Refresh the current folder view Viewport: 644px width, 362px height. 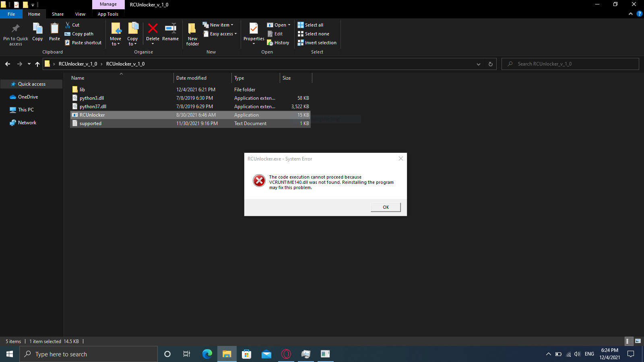pyautogui.click(x=490, y=64)
